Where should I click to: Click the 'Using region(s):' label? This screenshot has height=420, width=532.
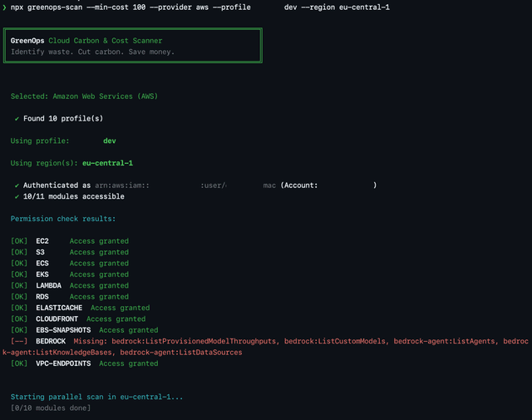click(44, 163)
